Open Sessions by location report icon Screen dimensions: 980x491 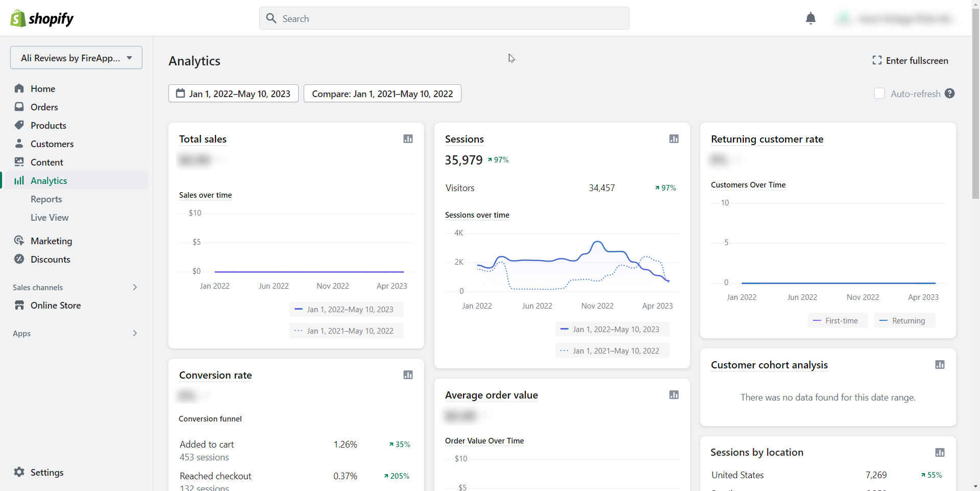(940, 453)
